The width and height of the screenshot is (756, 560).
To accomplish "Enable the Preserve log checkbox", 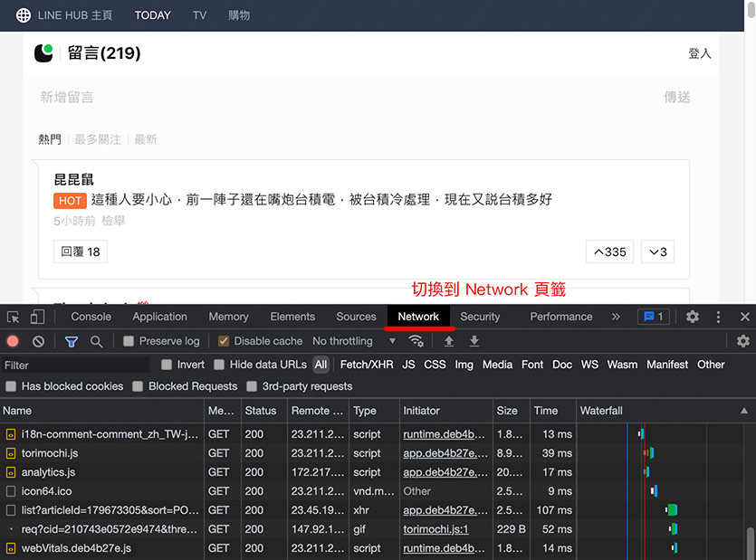I will (x=129, y=341).
